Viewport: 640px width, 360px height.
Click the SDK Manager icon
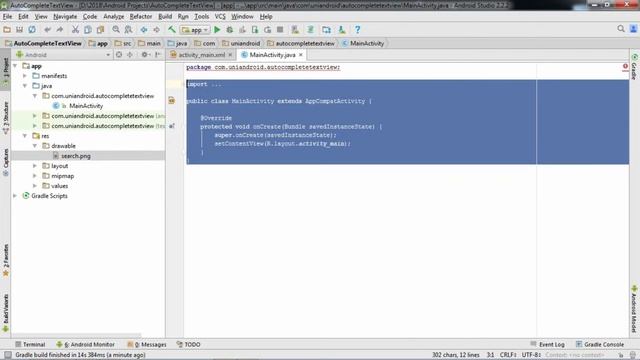342,29
